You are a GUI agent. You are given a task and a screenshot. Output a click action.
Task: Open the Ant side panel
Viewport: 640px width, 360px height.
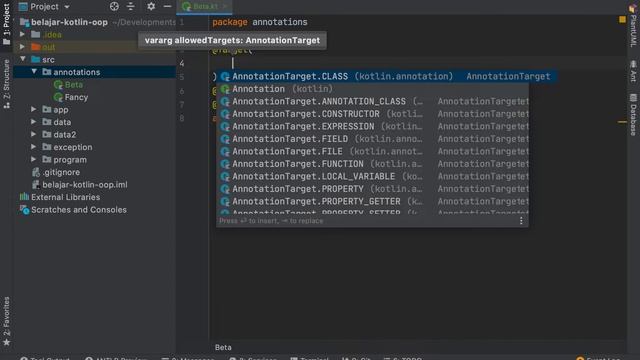[633, 71]
